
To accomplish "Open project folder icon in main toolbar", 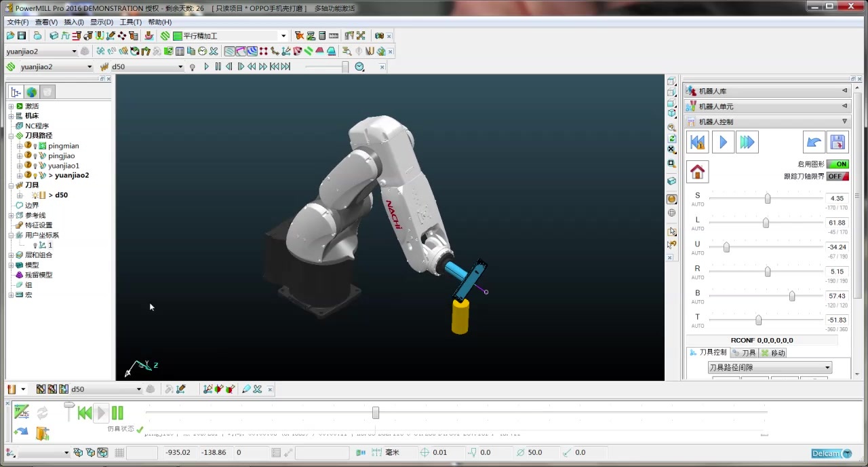I will click(x=10, y=36).
